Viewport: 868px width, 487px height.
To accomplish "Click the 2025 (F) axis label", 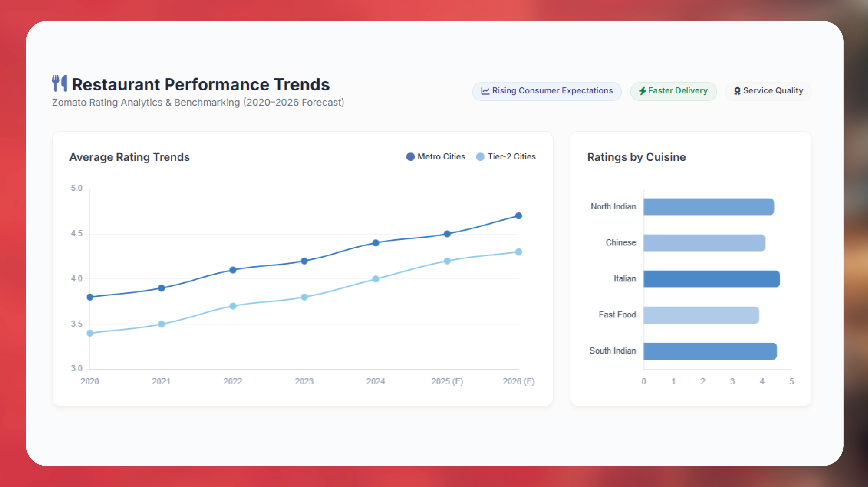I will click(447, 382).
